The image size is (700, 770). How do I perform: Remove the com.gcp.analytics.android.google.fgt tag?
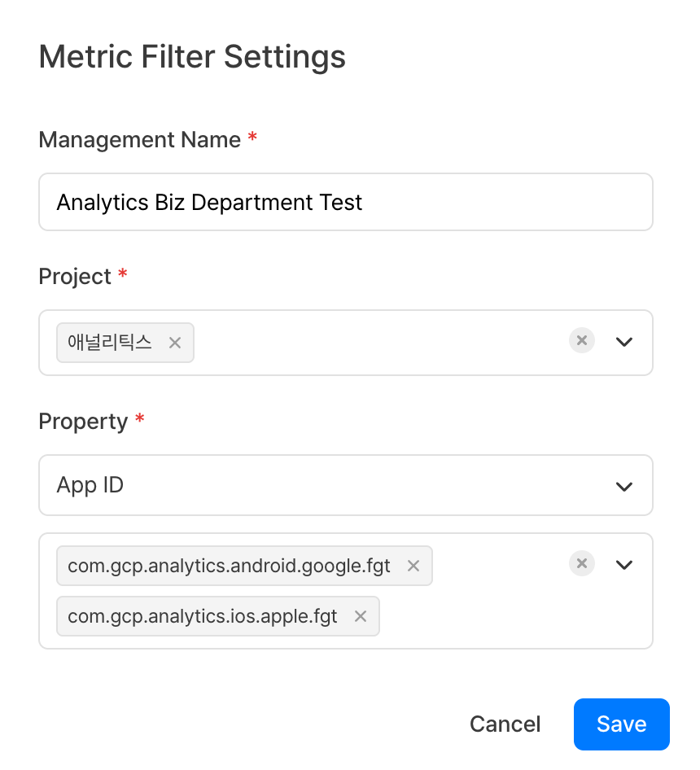coord(413,565)
